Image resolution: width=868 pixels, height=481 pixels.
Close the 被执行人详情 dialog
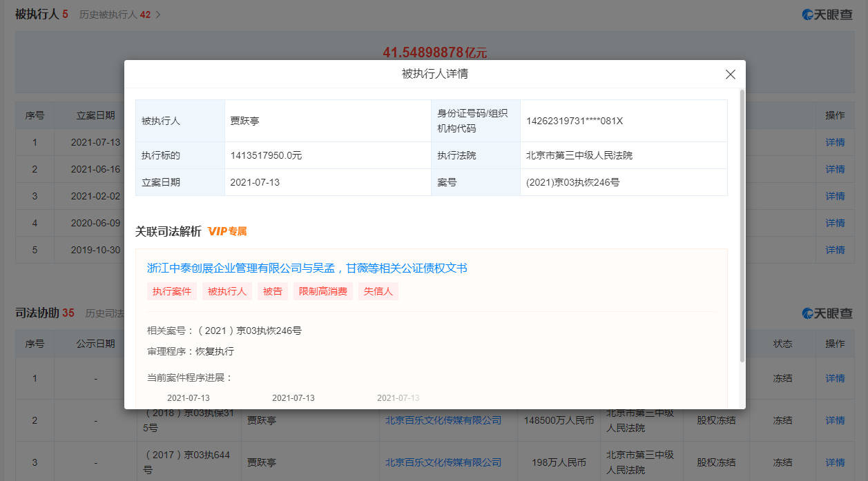730,75
